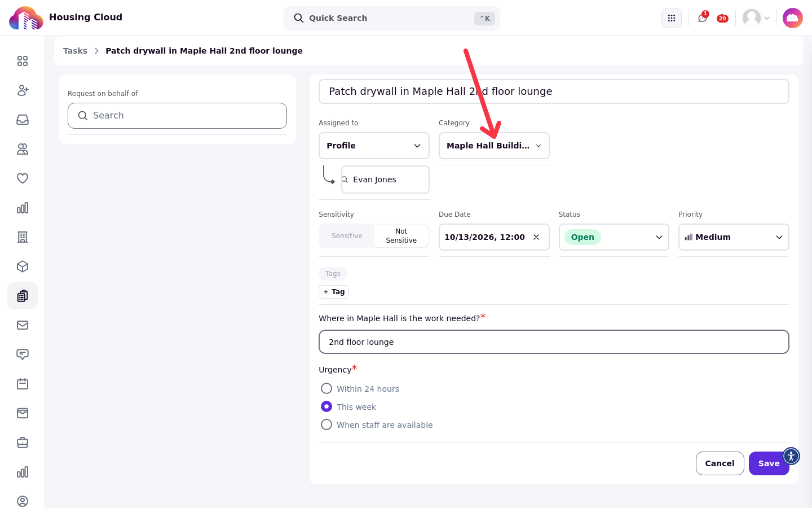Image resolution: width=812 pixels, height=508 pixels.
Task: Click the current page breadcrumb title
Action: click(x=204, y=51)
